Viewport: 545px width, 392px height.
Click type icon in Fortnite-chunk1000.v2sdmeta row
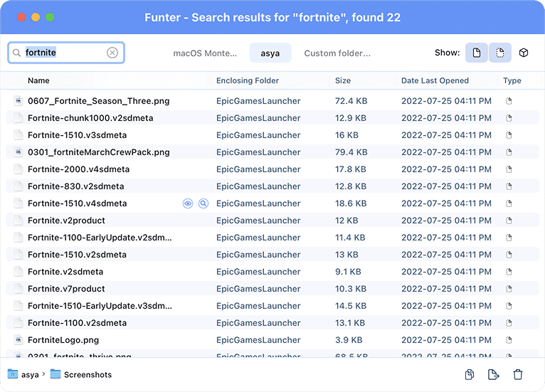coord(509,118)
